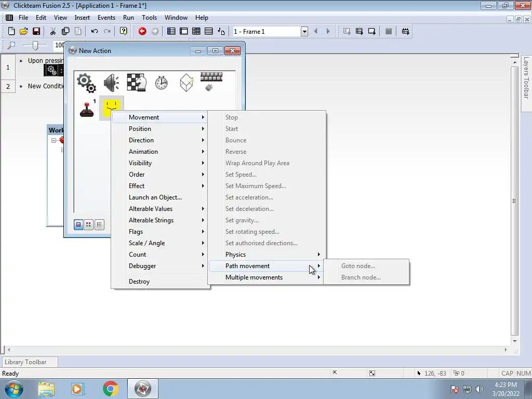Select the Create New Objects cube icon
The height and width of the screenshot is (399, 532).
pyautogui.click(x=187, y=83)
